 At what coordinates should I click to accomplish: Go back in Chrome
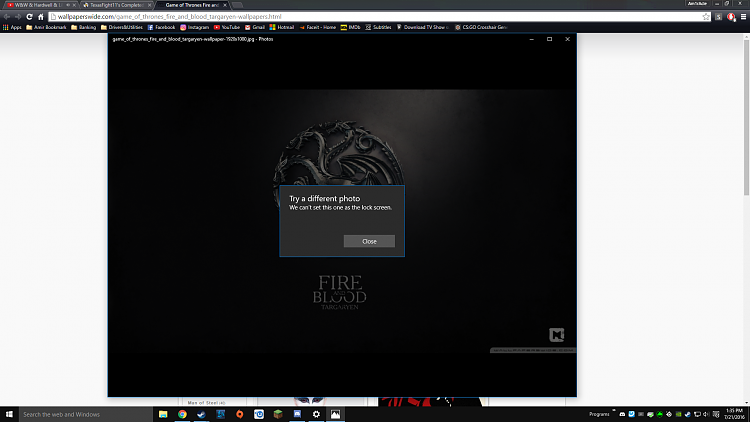(x=7, y=17)
